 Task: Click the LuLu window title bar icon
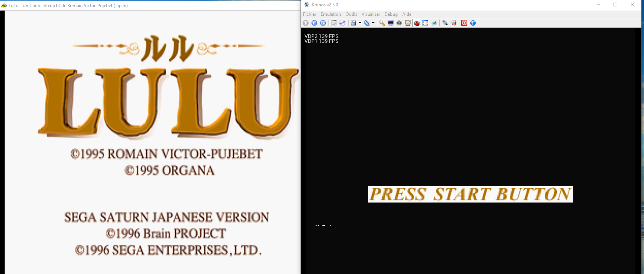pos(4,6)
